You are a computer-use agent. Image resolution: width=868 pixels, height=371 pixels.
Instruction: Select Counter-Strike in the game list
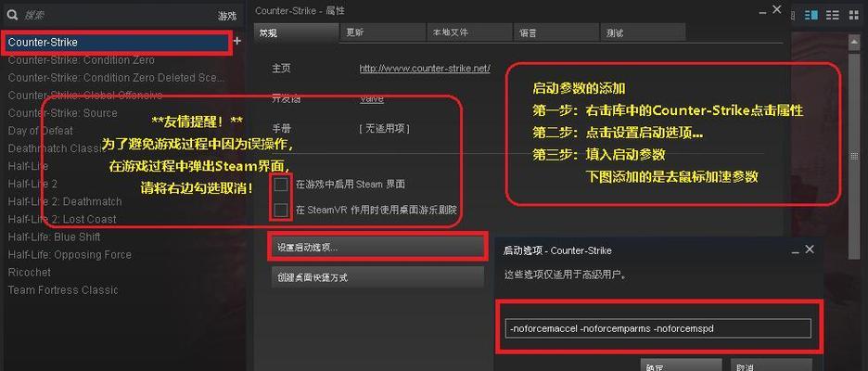pyautogui.click(x=116, y=42)
